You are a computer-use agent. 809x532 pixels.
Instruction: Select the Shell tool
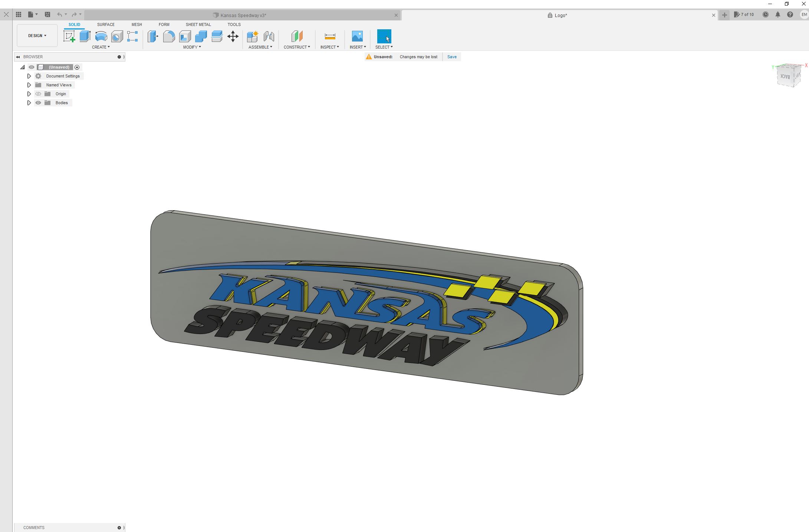pyautogui.click(x=185, y=36)
